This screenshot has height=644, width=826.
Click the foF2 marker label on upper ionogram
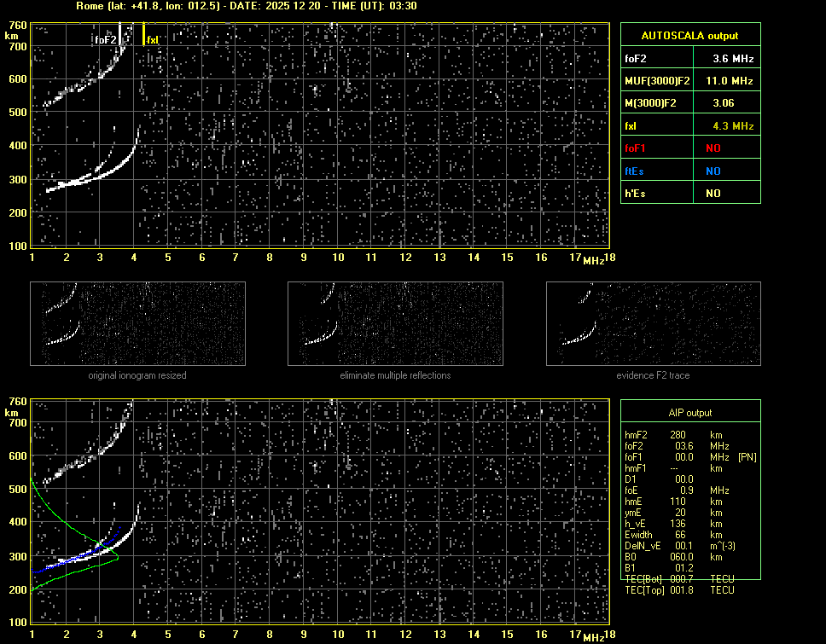pyautogui.click(x=105, y=40)
